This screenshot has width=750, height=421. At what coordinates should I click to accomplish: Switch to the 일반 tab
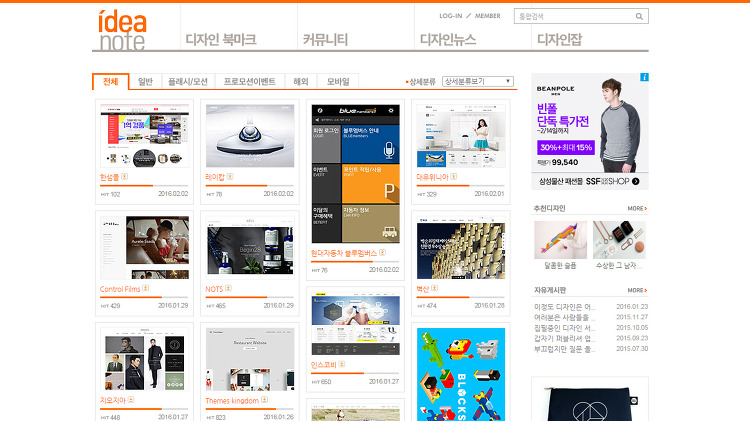(x=145, y=81)
